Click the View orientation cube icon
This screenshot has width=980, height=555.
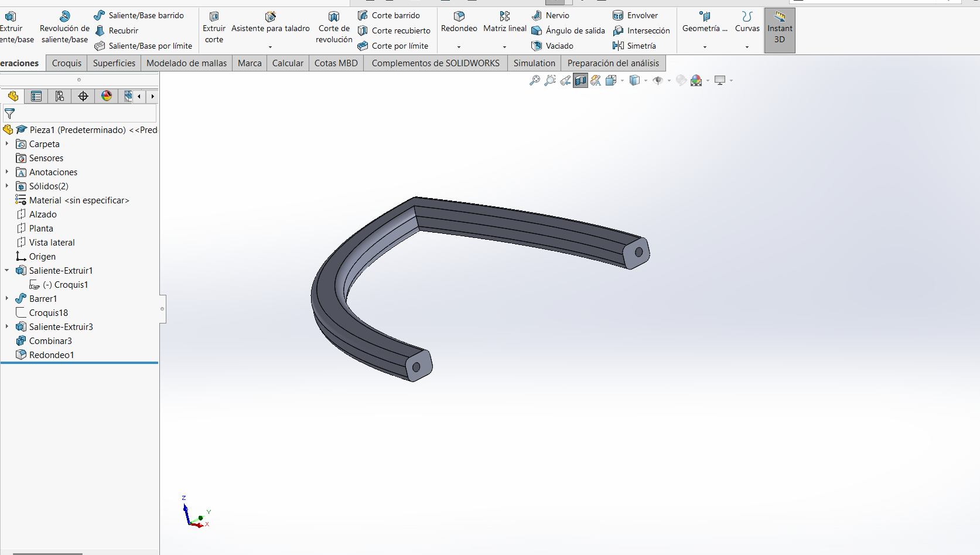(x=611, y=80)
